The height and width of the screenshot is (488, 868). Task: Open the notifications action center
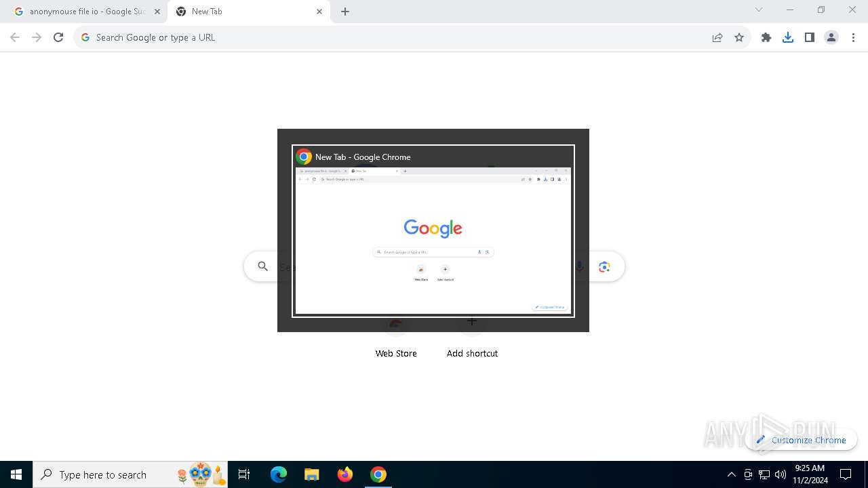[x=846, y=474]
